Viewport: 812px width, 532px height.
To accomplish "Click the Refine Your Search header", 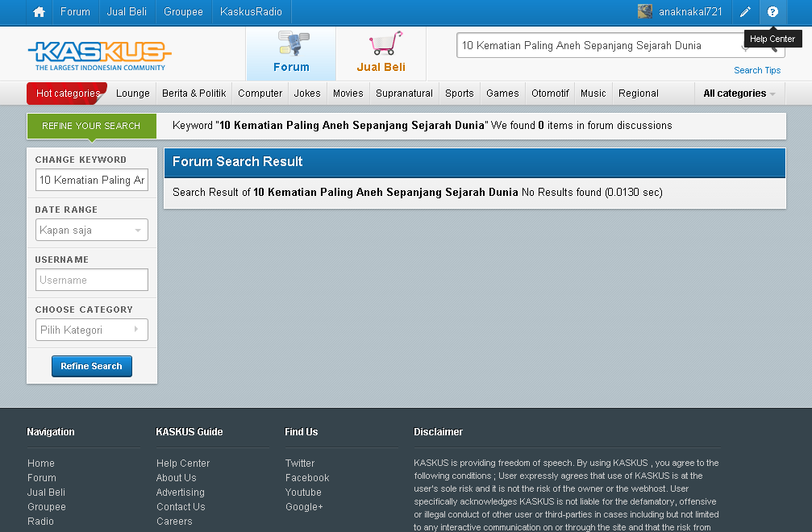I will pyautogui.click(x=91, y=126).
